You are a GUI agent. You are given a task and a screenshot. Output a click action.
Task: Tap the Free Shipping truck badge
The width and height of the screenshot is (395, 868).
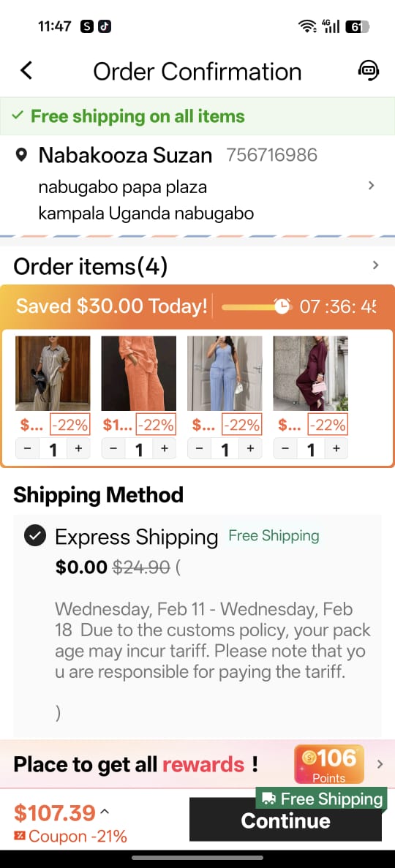click(321, 799)
